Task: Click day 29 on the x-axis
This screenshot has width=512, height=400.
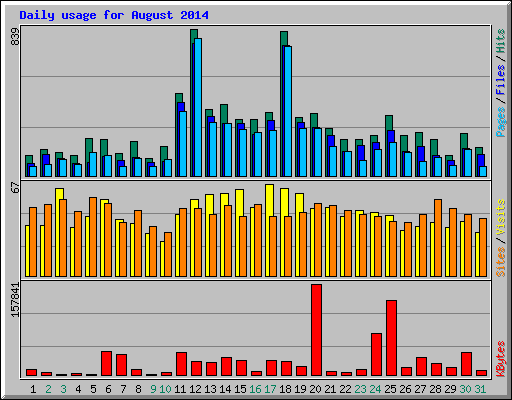Action: click(450, 389)
